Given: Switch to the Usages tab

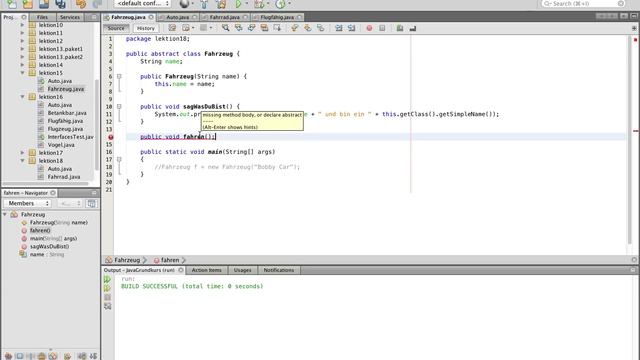Looking at the screenshot, I should point(242,270).
